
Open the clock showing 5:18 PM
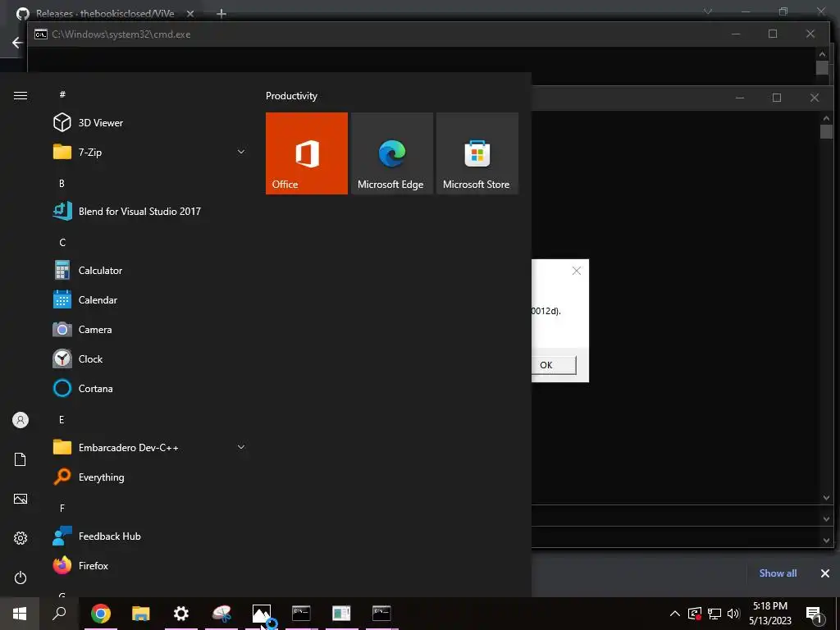770,614
